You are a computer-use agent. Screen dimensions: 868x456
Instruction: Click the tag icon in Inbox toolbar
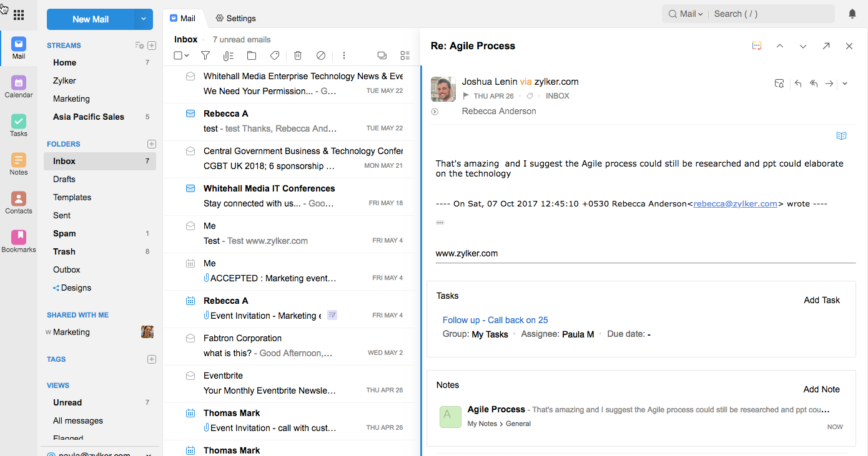click(x=275, y=56)
